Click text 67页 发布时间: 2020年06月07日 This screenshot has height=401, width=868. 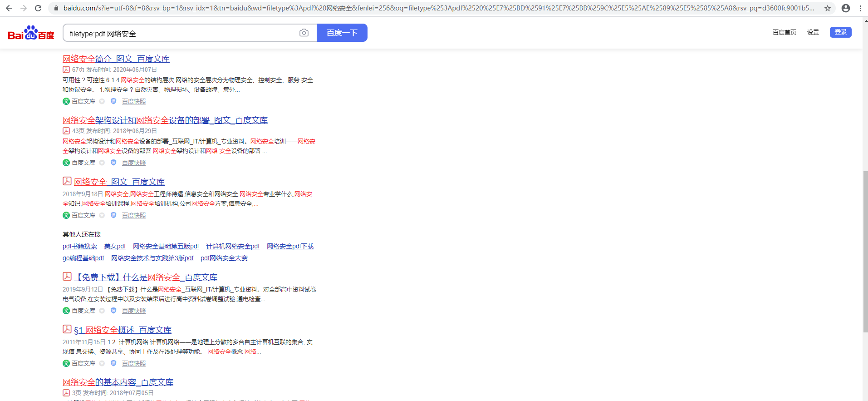pyautogui.click(x=114, y=69)
